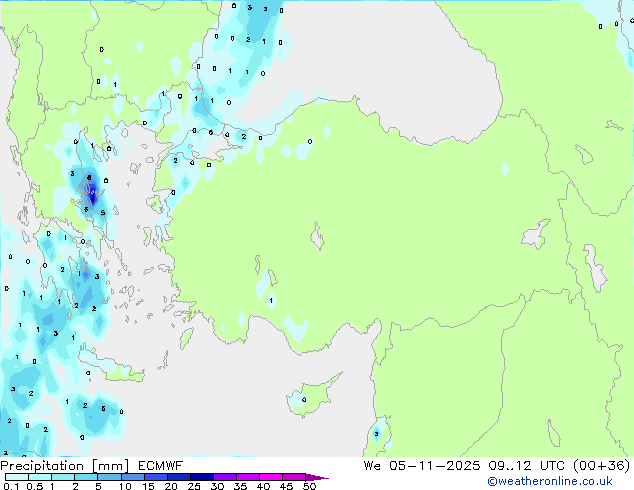
Task: Select the 35–40 mm legend color swatch
Action: pos(247,477)
